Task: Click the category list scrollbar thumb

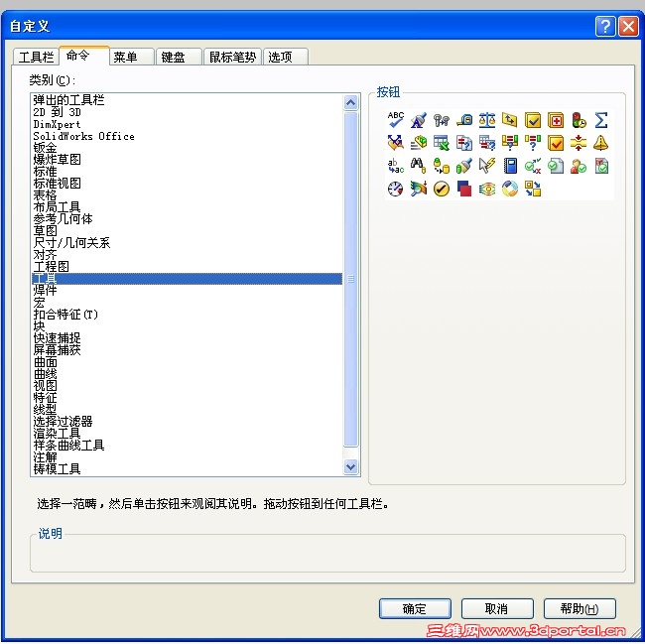Action: [x=350, y=279]
